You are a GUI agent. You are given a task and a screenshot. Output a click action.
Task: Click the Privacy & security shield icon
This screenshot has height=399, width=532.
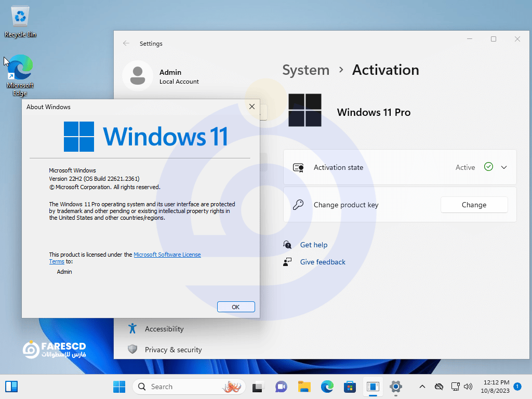coord(132,349)
